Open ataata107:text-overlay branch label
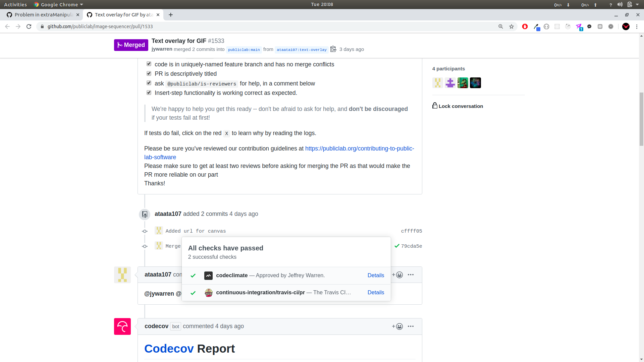The image size is (644, 362). click(302, 50)
